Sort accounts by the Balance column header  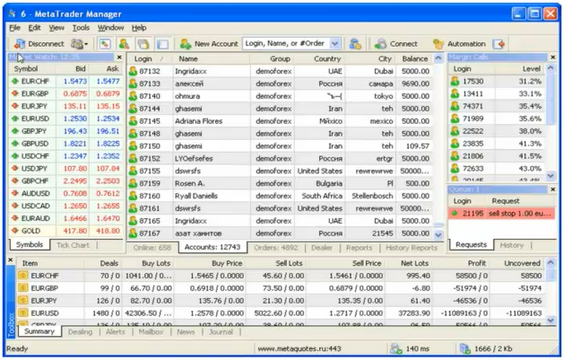[414, 59]
